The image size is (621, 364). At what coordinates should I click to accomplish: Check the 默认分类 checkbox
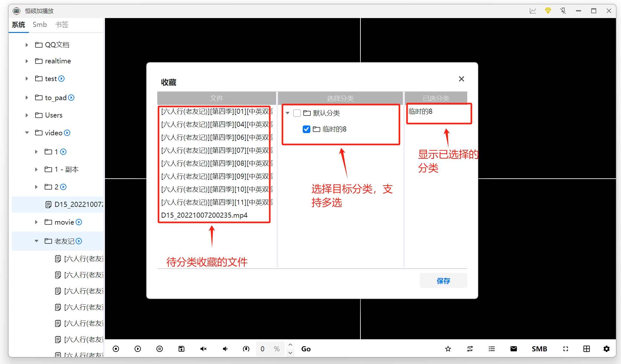click(297, 113)
